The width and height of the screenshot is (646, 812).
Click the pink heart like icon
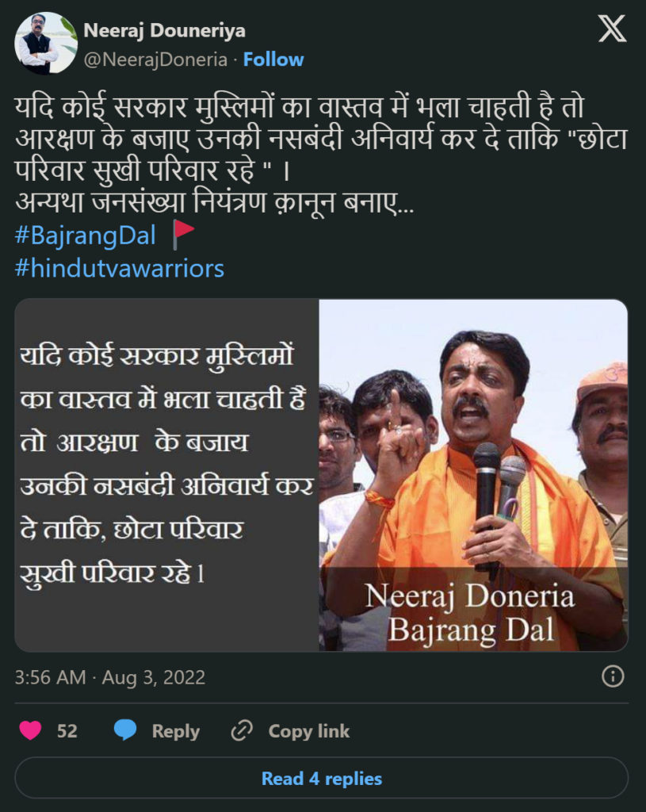click(x=30, y=730)
